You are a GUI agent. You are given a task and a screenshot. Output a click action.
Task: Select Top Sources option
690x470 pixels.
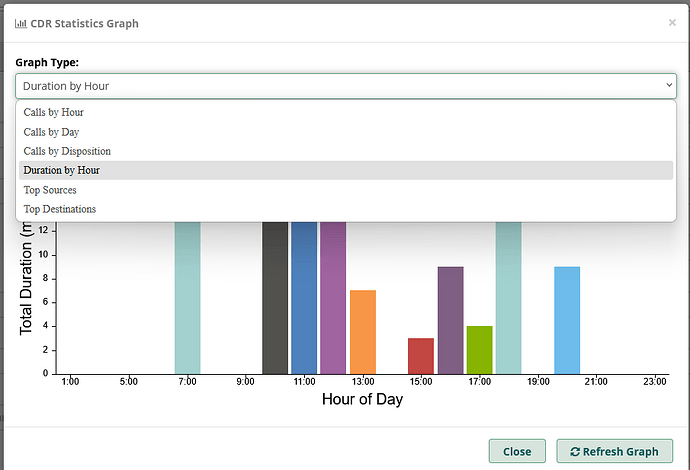point(50,190)
